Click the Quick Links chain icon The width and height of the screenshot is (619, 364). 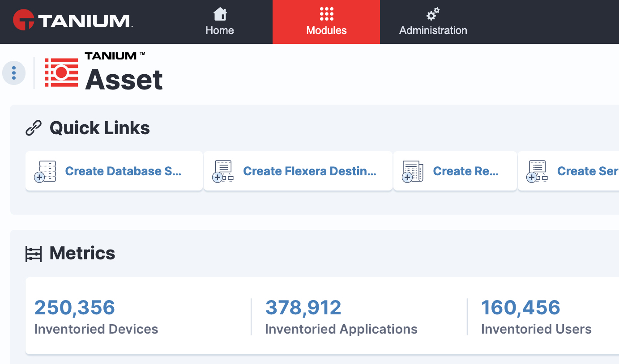(x=34, y=128)
